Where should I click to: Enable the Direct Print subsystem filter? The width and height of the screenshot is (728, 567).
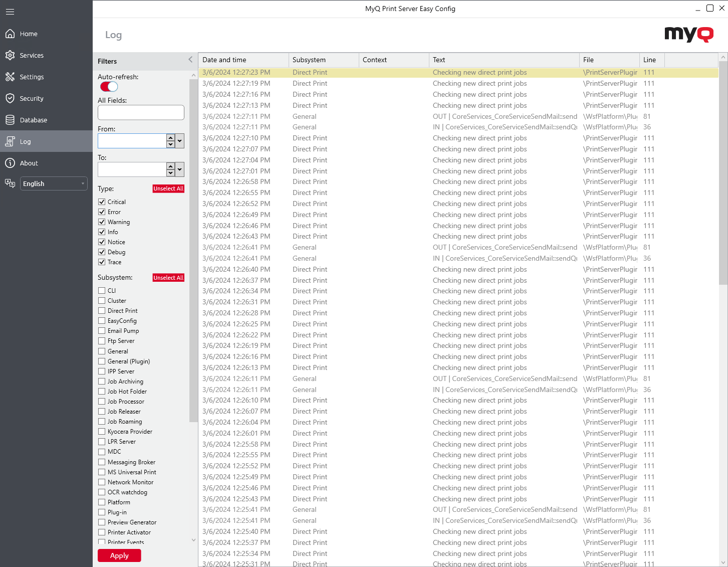tap(102, 310)
